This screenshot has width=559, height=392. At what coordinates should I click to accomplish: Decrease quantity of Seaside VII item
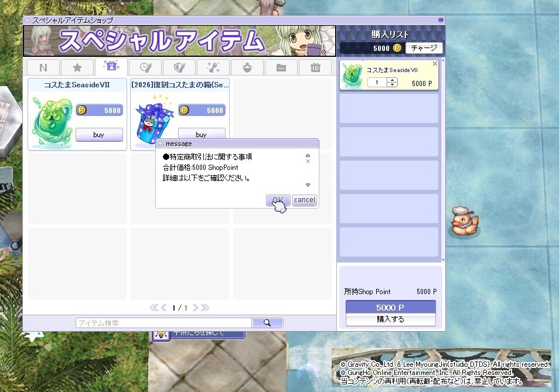pos(392,85)
